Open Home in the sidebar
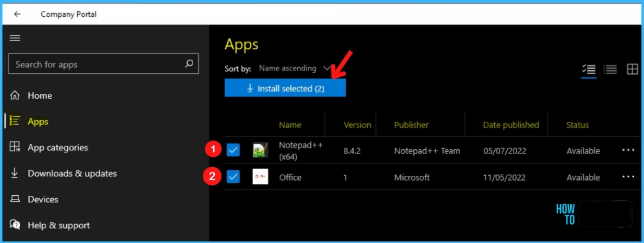Image resolution: width=644 pixels, height=243 pixels. point(40,95)
